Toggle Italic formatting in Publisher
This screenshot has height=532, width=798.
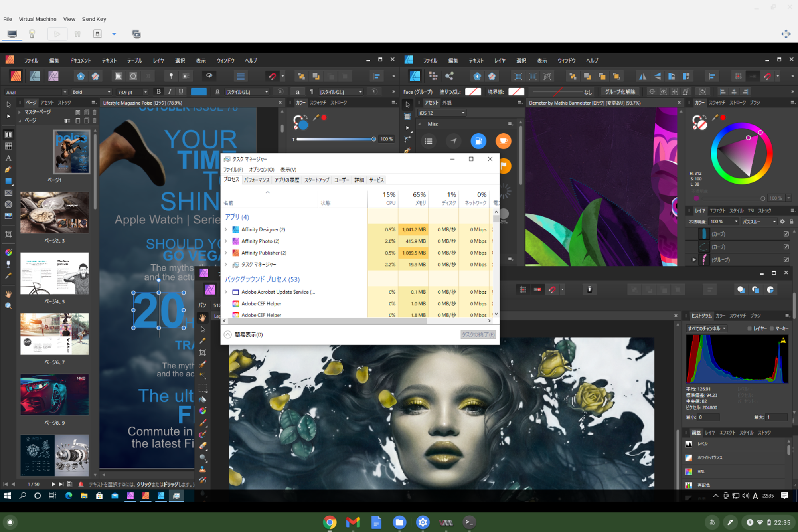point(170,92)
